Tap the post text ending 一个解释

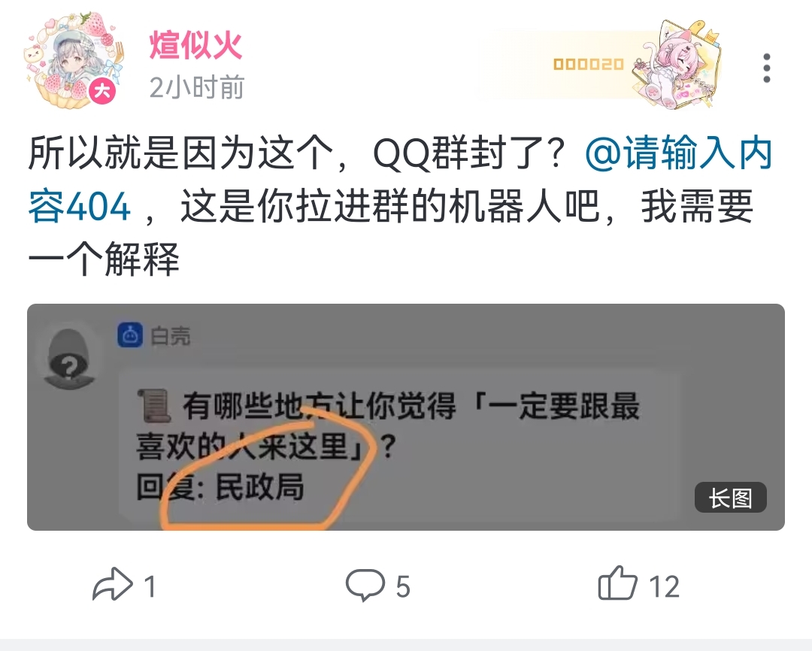pyautogui.click(x=104, y=259)
